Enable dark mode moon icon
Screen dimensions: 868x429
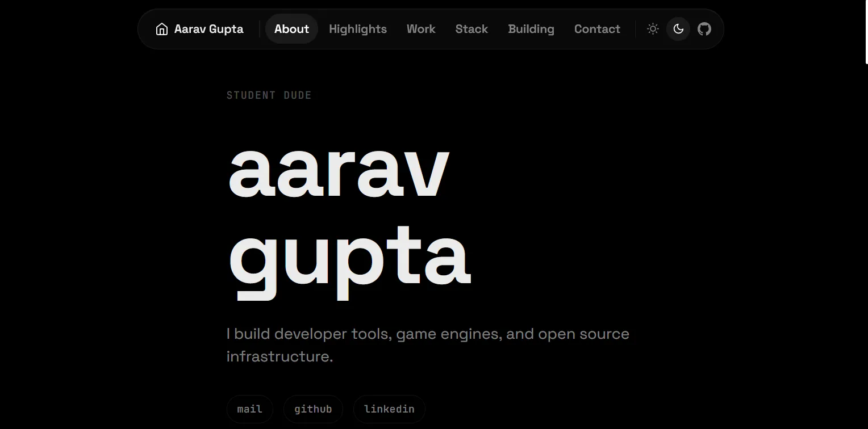pos(678,29)
